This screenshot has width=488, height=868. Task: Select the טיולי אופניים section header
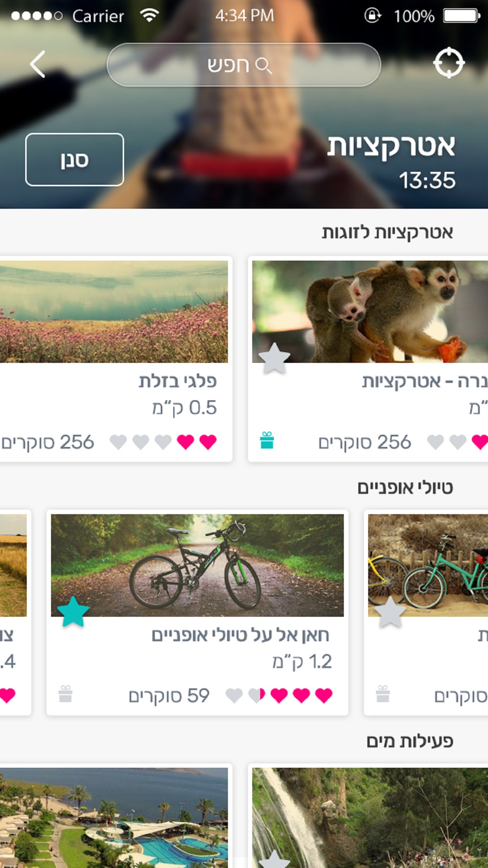pyautogui.click(x=405, y=488)
